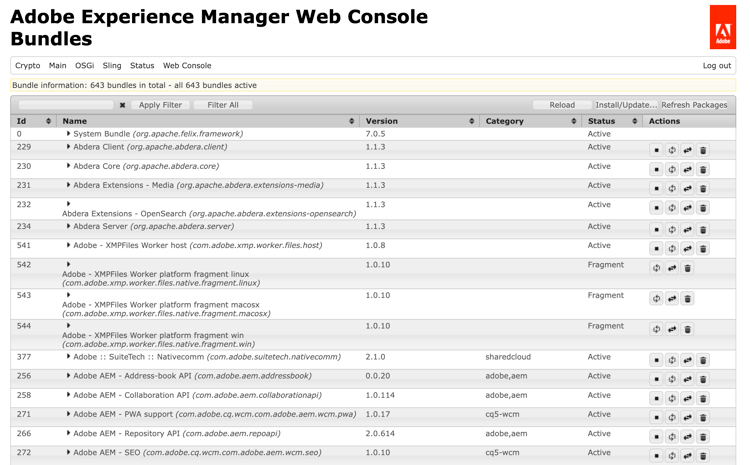The width and height of the screenshot is (750, 465).
Task: Select the cq5-wcm category of PWA support
Action: click(x=502, y=414)
